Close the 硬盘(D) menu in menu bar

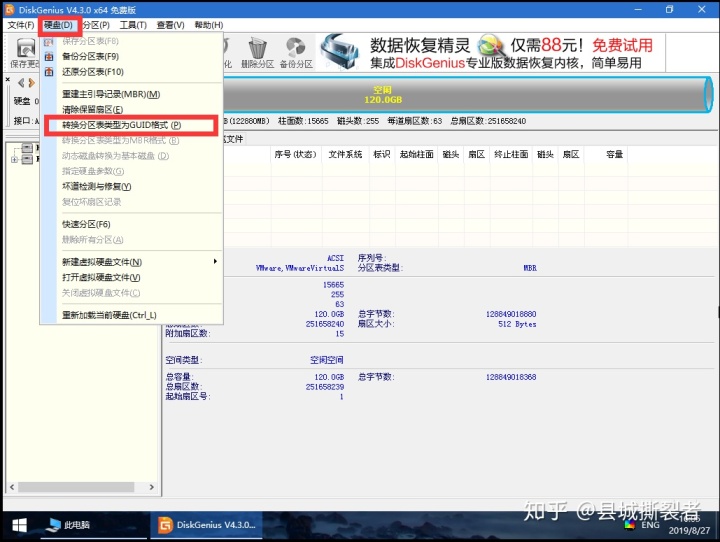tap(59, 25)
